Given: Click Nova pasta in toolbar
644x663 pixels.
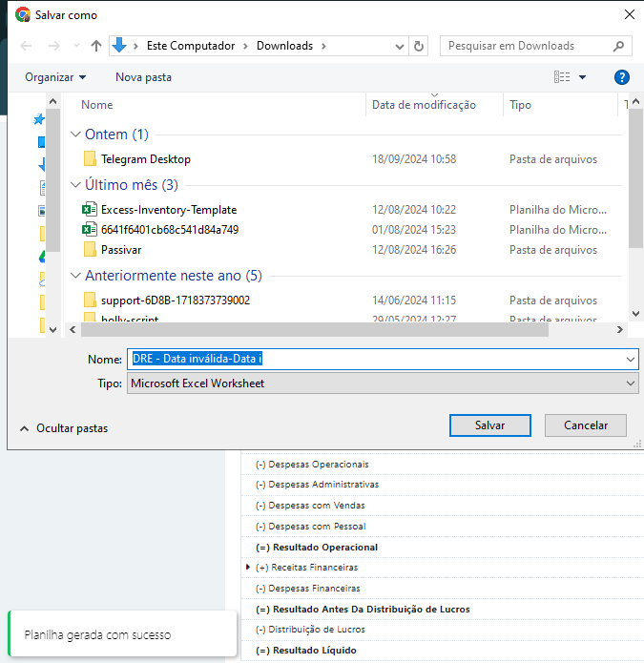Looking at the screenshot, I should 143,77.
